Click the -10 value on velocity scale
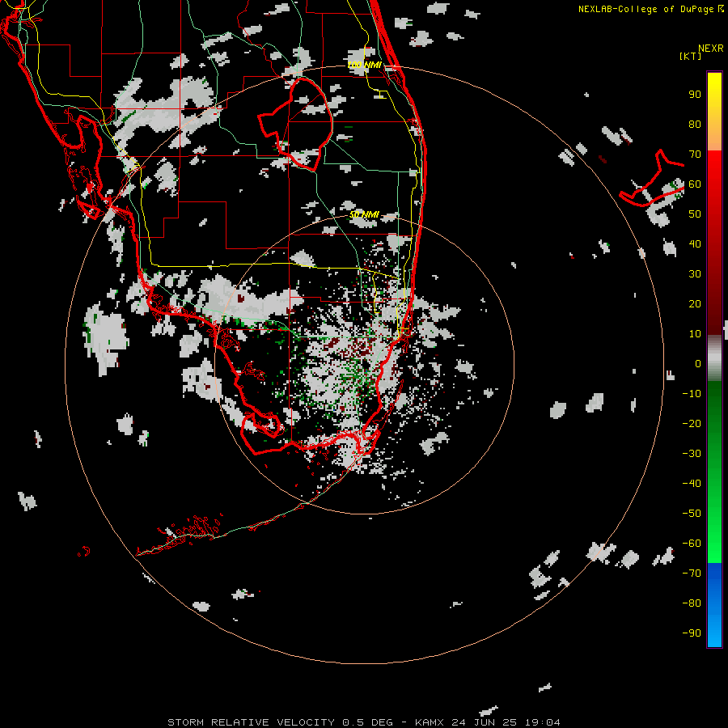The height and width of the screenshot is (728, 728). (x=692, y=394)
